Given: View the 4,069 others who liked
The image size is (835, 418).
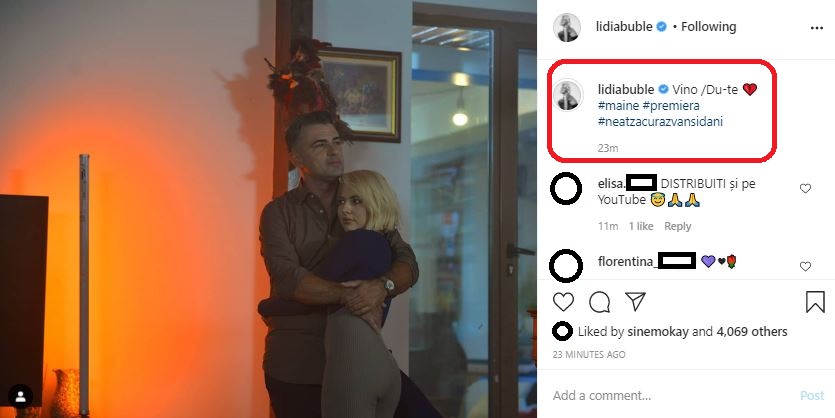Looking at the screenshot, I should 751,332.
